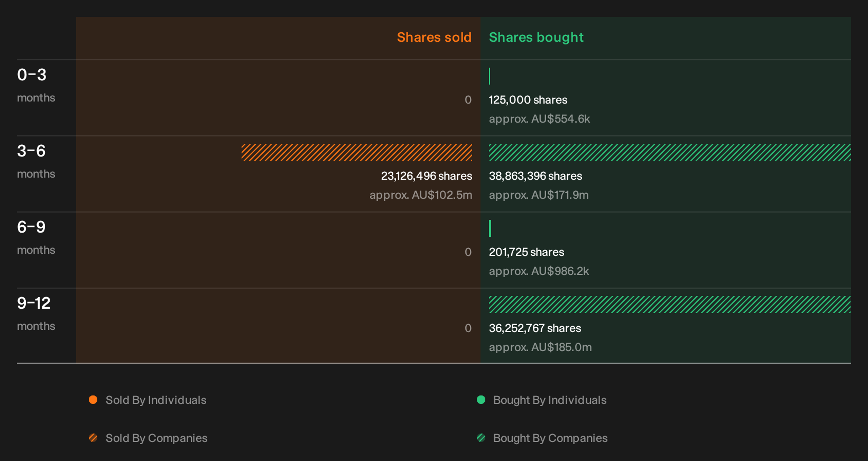Click the 6-9 months row label

pos(36,237)
